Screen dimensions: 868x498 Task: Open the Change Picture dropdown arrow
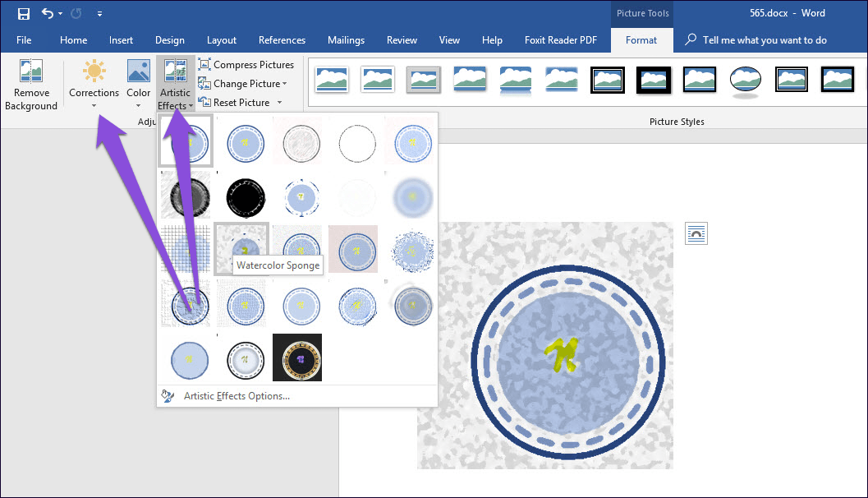tap(284, 84)
